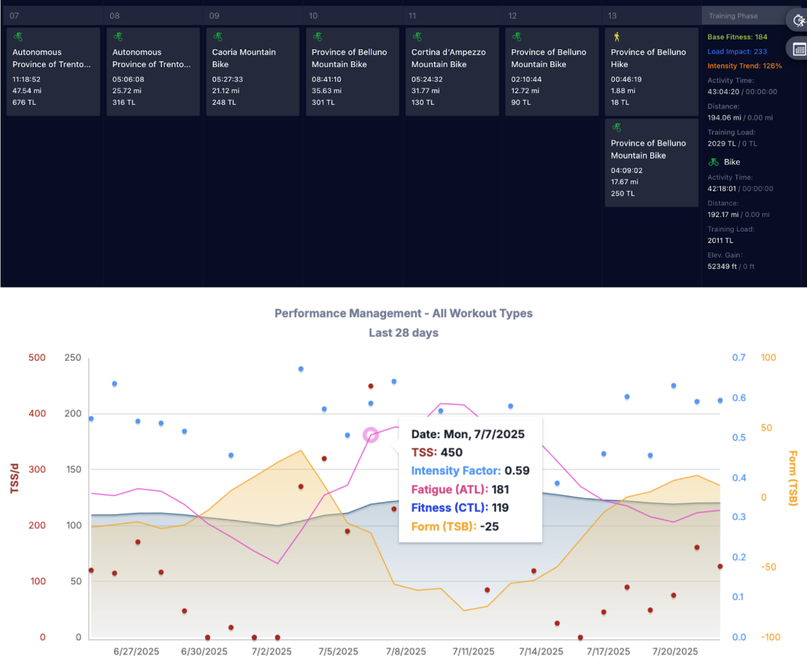Click bike icon on the 47.54 mi ride
Viewport: 807px width, 672px height.
pos(17,36)
